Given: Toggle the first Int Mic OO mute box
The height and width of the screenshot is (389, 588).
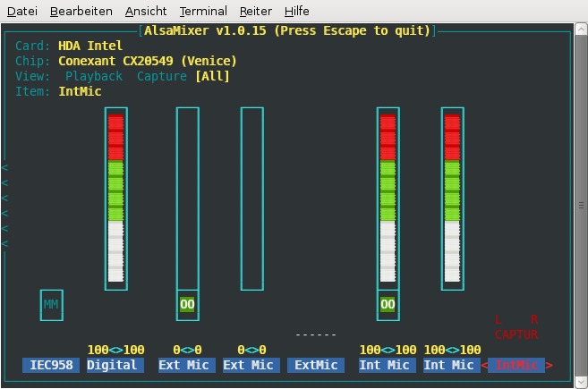Looking at the screenshot, I should click(x=388, y=305).
